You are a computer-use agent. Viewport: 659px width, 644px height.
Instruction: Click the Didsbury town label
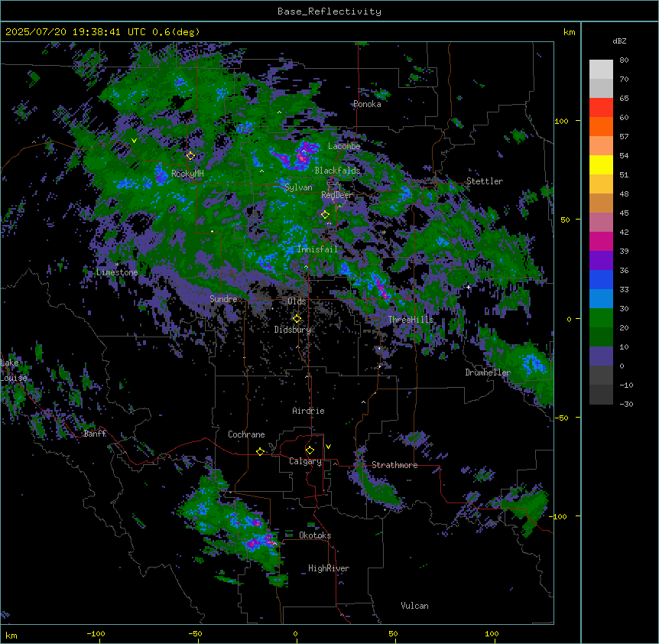pos(293,330)
